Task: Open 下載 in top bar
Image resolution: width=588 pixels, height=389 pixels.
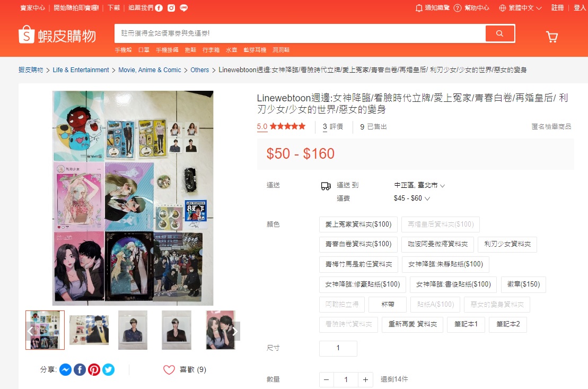Action: tap(113, 8)
